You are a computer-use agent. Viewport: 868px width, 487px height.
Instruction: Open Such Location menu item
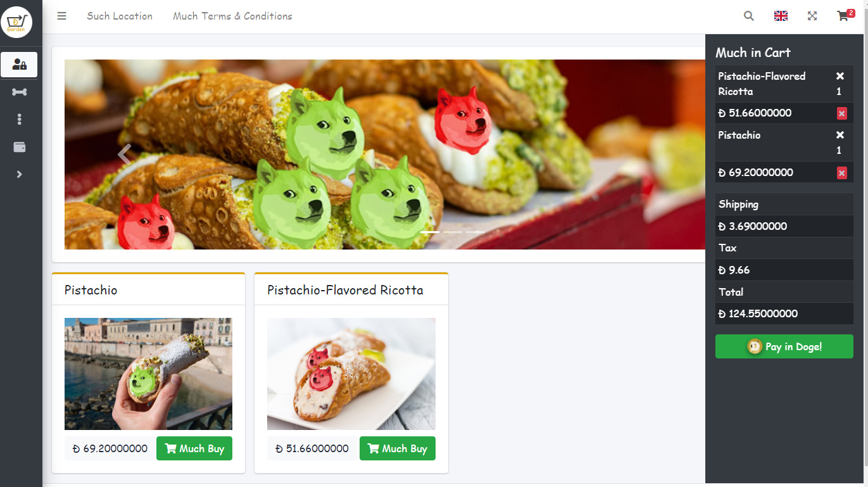point(120,16)
